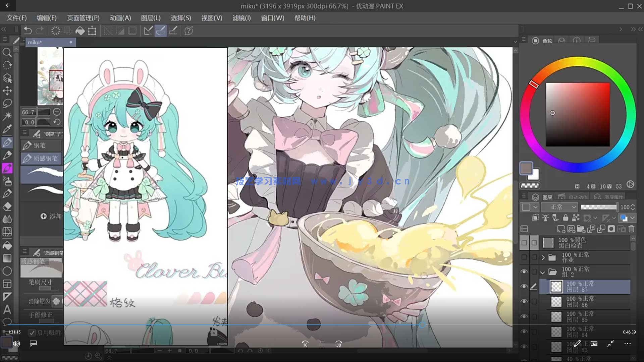This screenshot has width=644, height=362.
Task: Select the Auto Select magic wand tool
Action: (x=7, y=116)
